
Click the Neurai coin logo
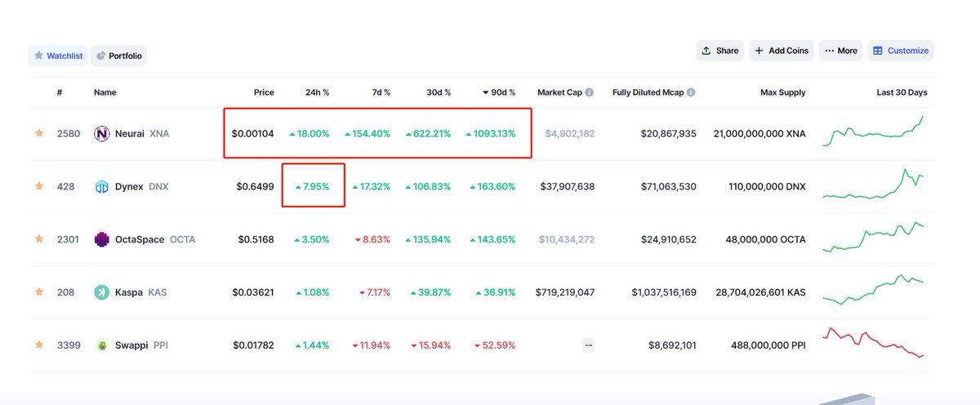[102, 133]
